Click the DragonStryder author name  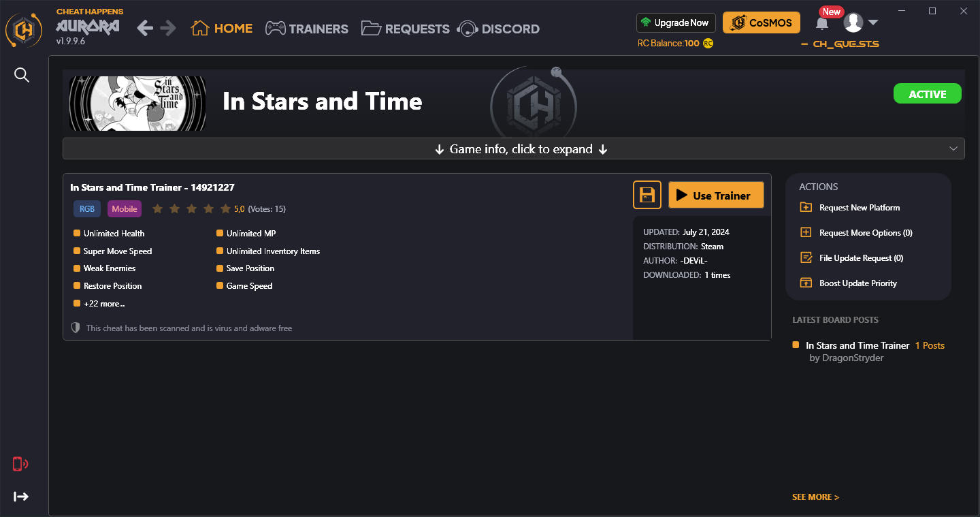pos(853,358)
